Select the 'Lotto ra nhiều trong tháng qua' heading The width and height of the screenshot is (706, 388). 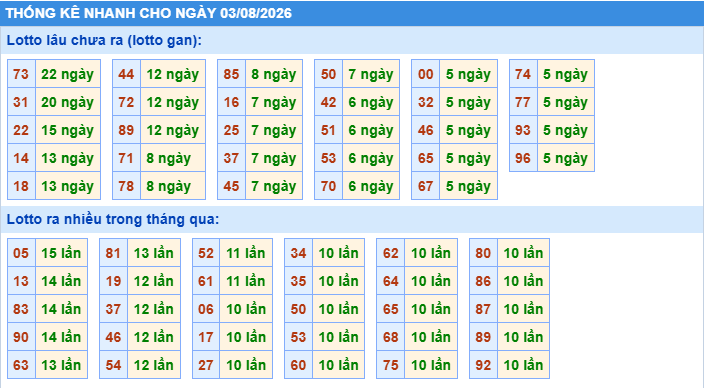pyautogui.click(x=113, y=219)
